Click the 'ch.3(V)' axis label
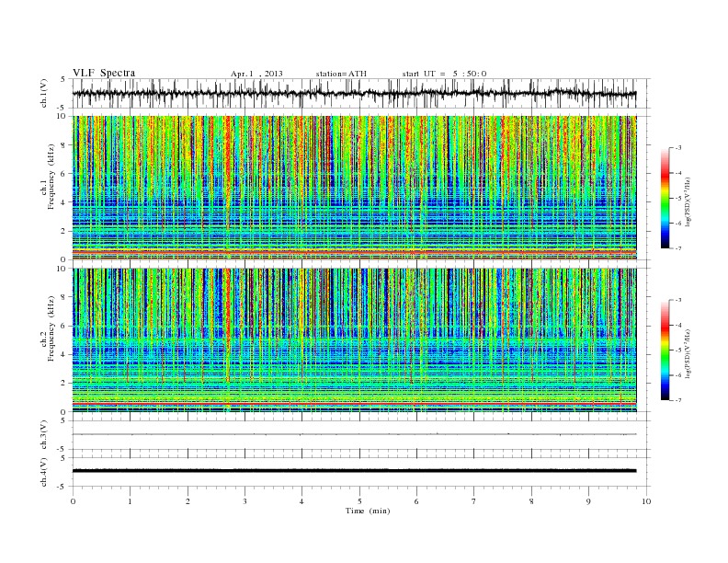728x563 pixels. pos(44,435)
